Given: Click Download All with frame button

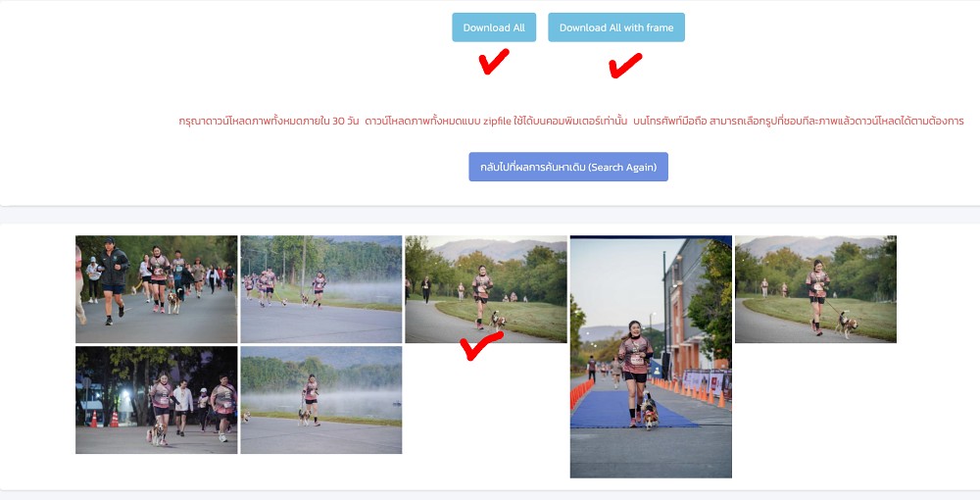Looking at the screenshot, I should tap(616, 27).
